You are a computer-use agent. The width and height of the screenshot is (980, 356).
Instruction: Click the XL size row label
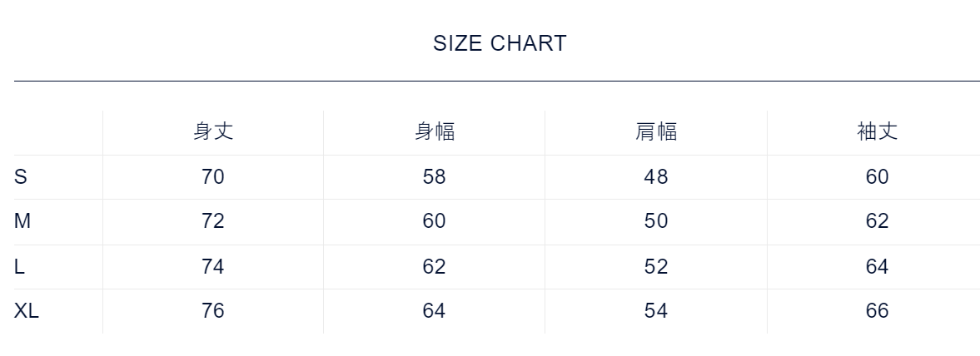click(x=27, y=311)
